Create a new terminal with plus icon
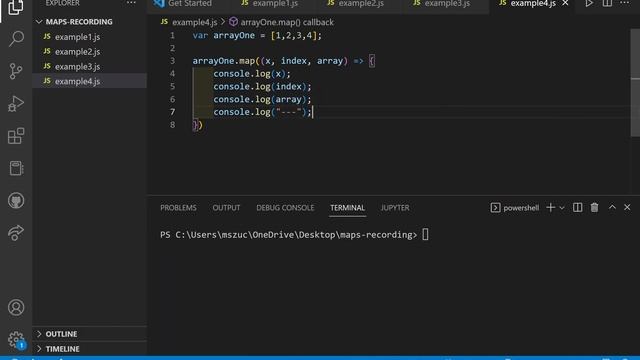The height and width of the screenshot is (360, 640). coord(550,207)
